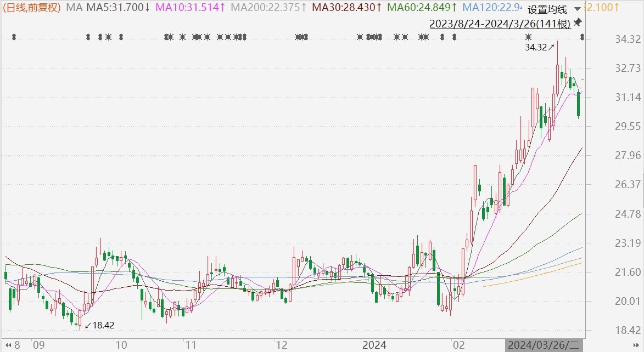Click the 23.19 price axis label
The width and height of the screenshot is (644, 352).
point(628,243)
